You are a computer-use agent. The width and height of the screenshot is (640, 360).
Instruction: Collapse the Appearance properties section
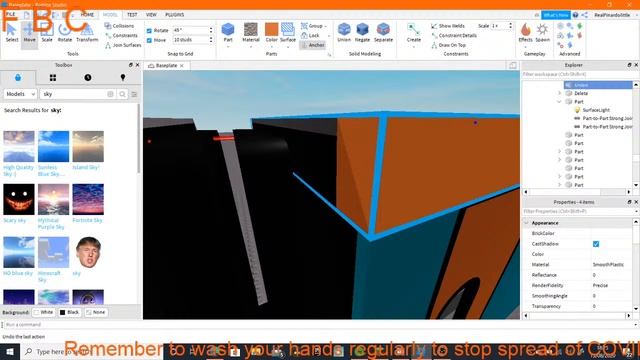[527, 223]
